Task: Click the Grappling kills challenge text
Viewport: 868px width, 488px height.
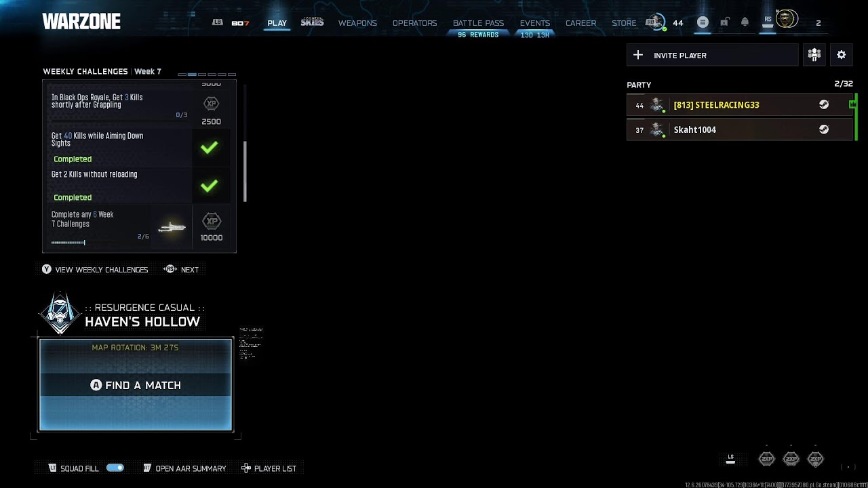Action: click(97, 101)
